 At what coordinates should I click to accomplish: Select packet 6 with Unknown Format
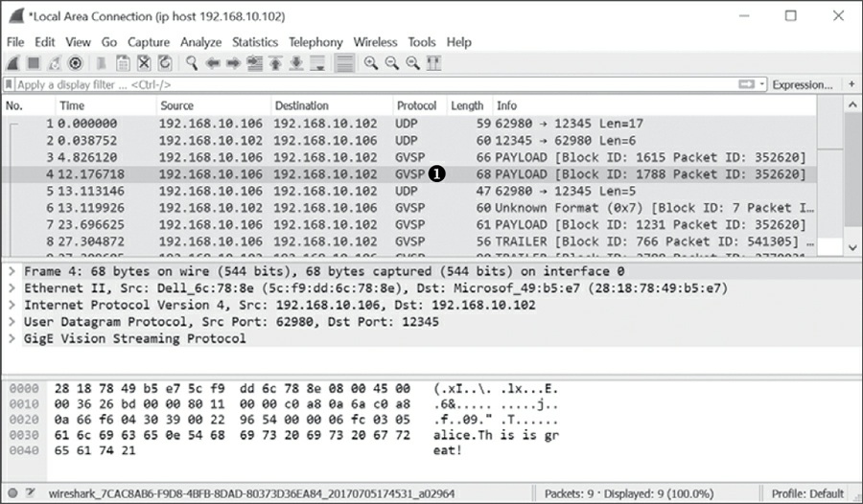[410, 208]
